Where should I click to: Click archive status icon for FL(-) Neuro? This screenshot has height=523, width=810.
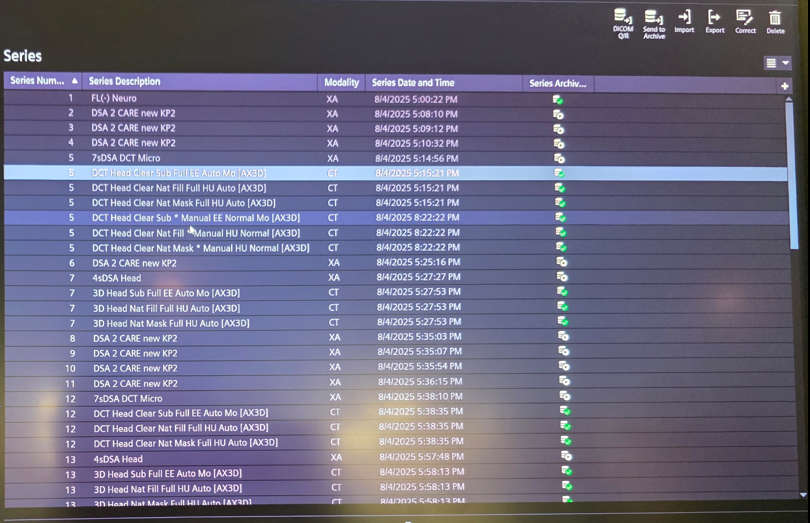click(558, 99)
